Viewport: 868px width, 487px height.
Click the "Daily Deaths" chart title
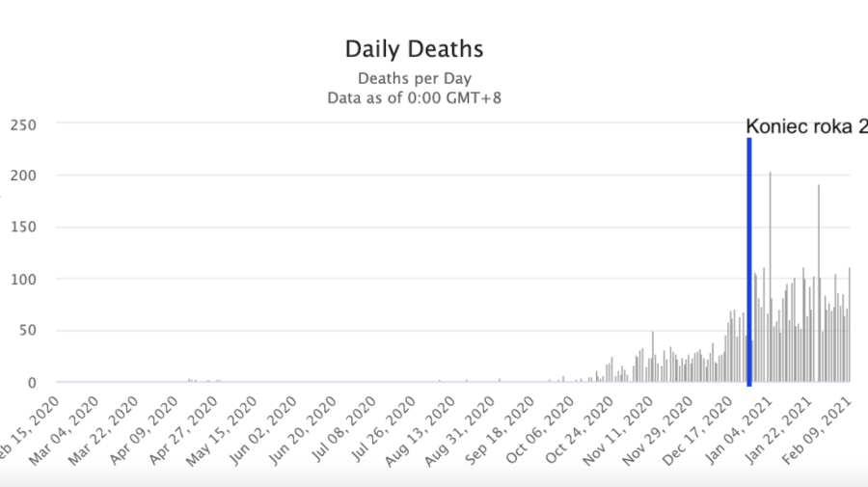click(414, 48)
